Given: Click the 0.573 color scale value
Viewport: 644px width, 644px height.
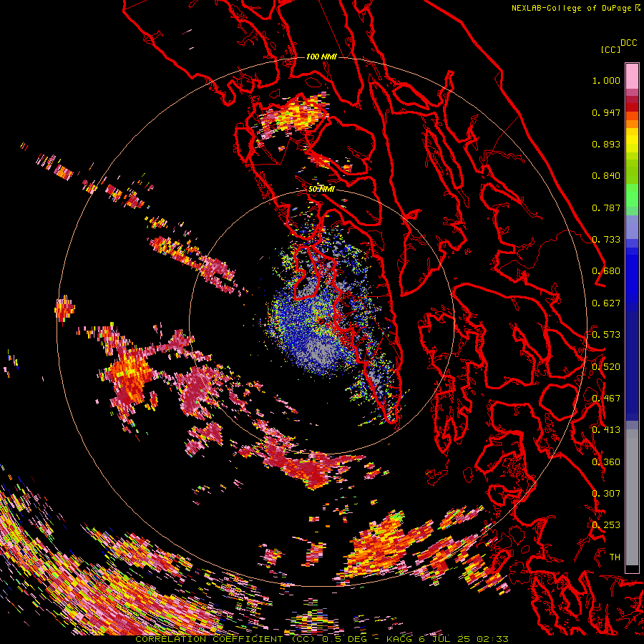Looking at the screenshot, I should 606,335.
